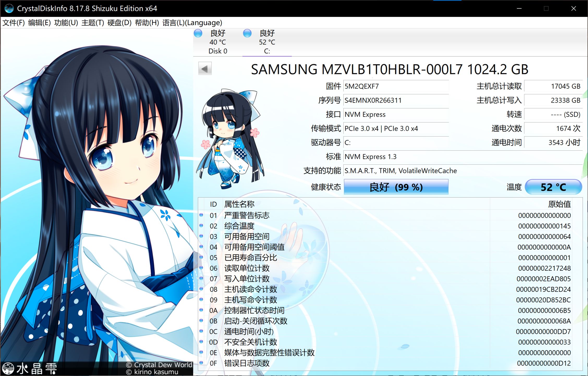This screenshot has height=376, width=588.
Task: Click the CrystalDiskInfo app icon in title bar
Action: [9, 8]
